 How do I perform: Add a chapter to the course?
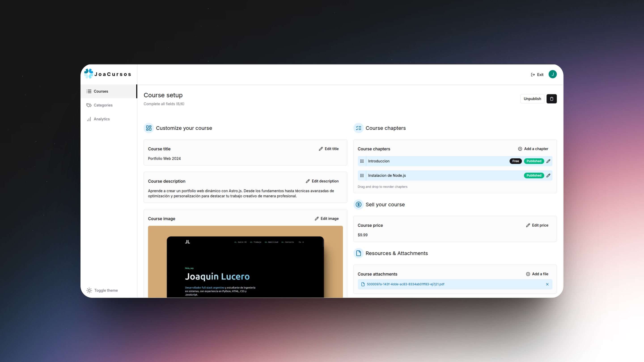click(533, 149)
